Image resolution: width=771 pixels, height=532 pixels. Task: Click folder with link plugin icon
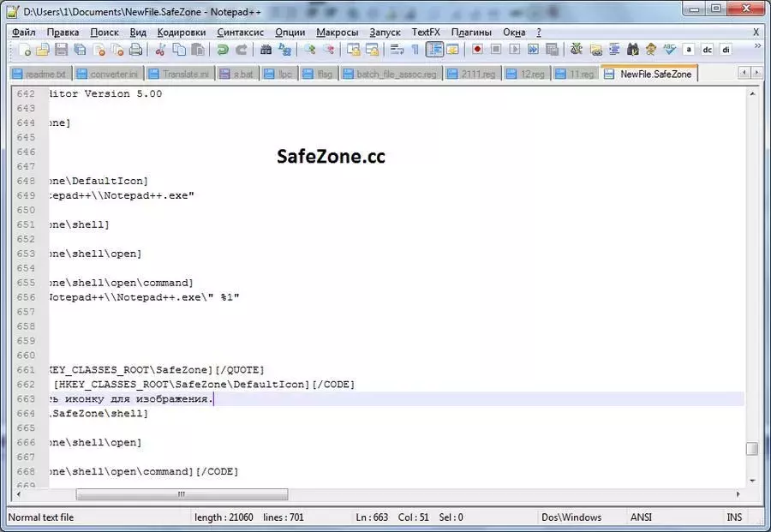click(x=595, y=50)
